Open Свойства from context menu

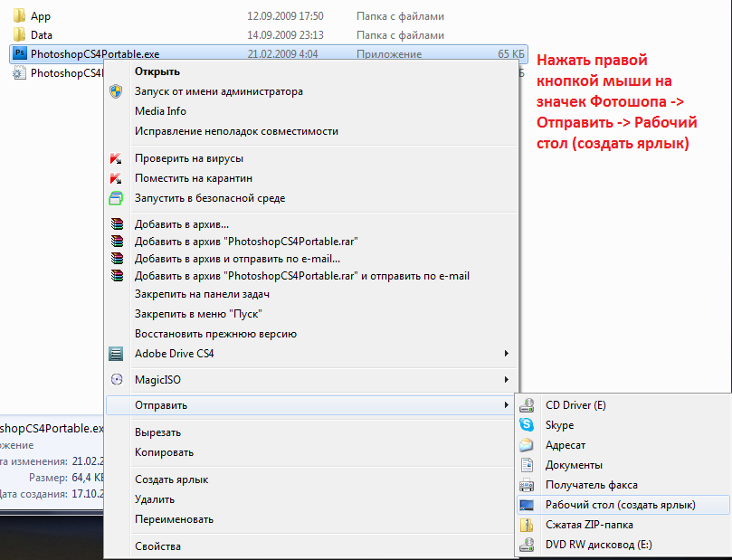point(157,546)
